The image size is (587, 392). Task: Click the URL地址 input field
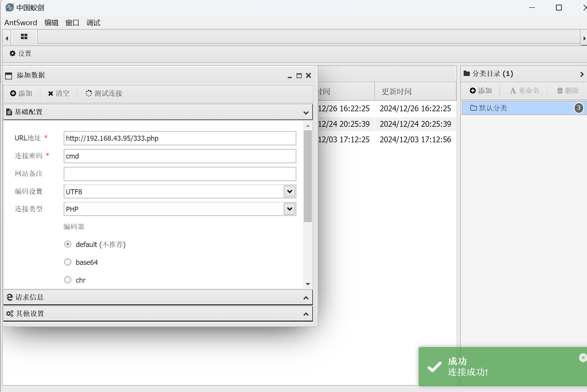(180, 138)
